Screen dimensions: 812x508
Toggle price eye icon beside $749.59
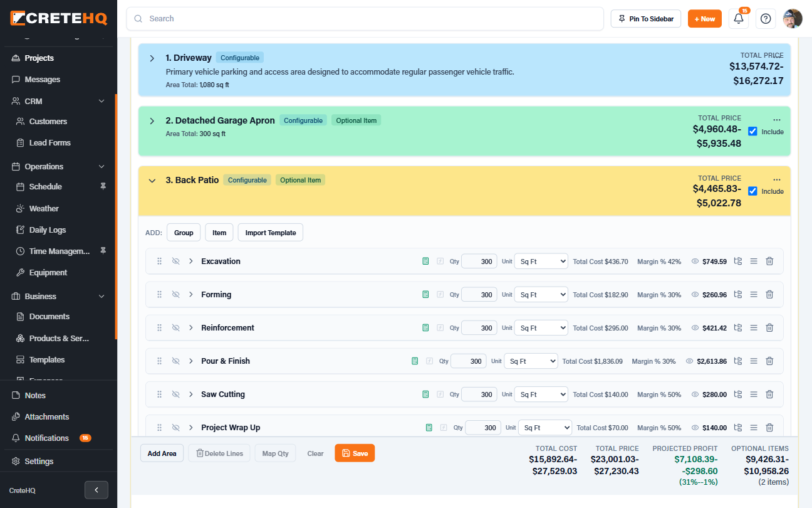click(695, 262)
